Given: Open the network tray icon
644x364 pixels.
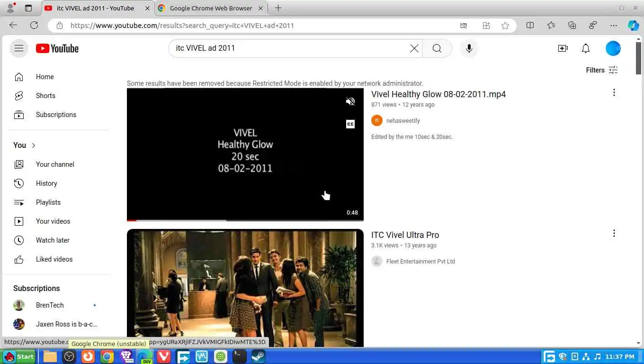Looking at the screenshot, I should [x=586, y=356].
